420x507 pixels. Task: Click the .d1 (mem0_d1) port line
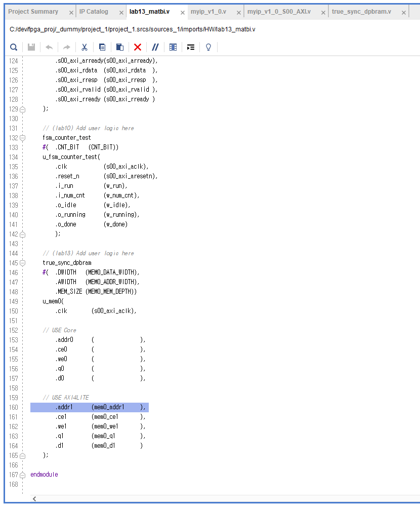point(99,446)
